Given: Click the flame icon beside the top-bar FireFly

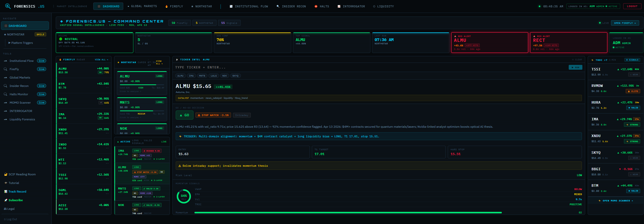Looking at the screenshot, I should pyautogui.click(x=167, y=6).
